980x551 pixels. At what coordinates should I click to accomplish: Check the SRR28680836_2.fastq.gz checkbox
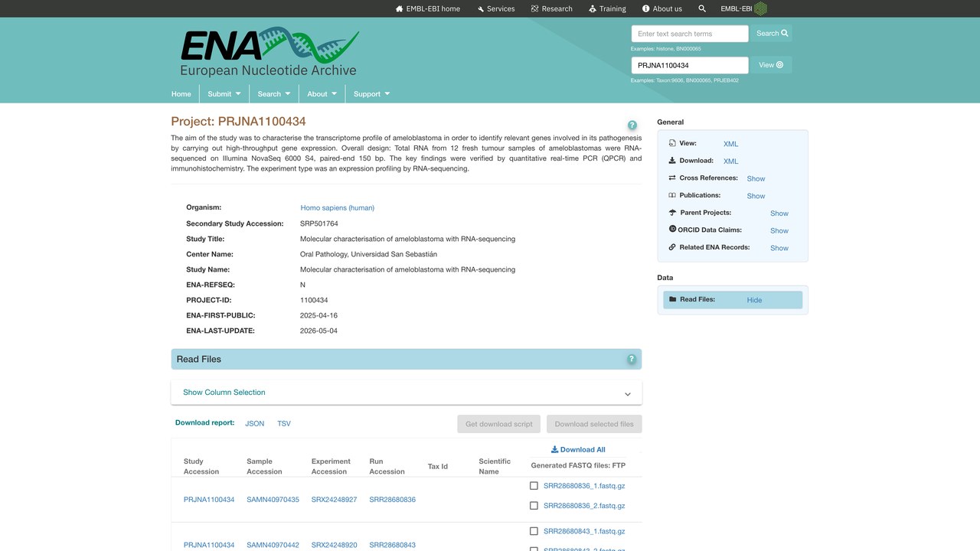pos(534,505)
